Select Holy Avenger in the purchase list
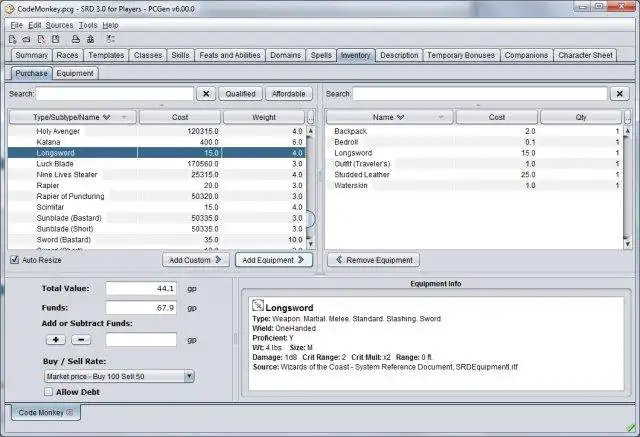Screen dimensions: 640x437 point(157,131)
